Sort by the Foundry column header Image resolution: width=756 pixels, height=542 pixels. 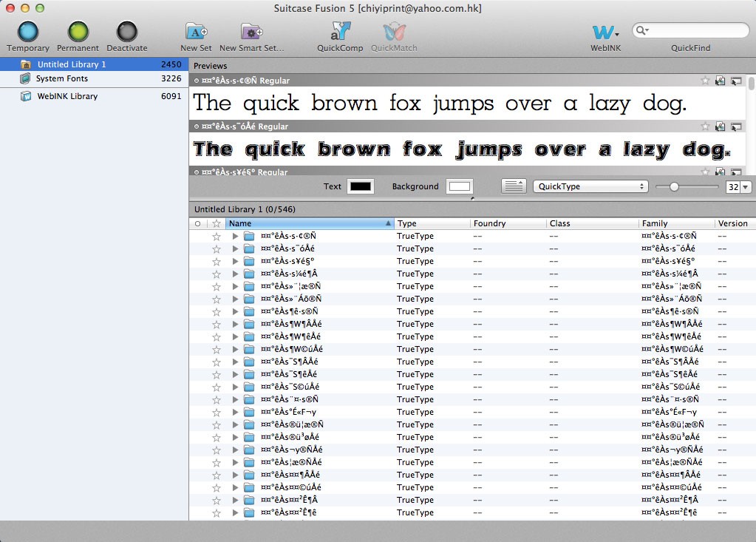pyautogui.click(x=508, y=223)
